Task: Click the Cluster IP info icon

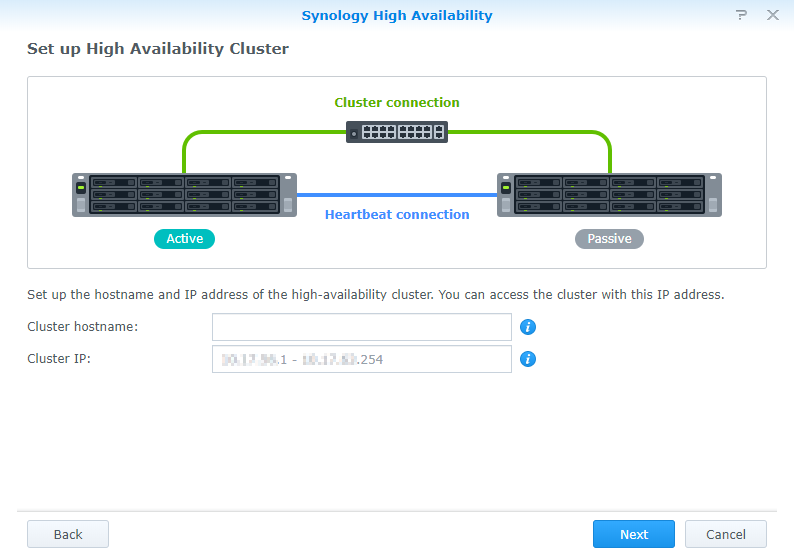Action: point(528,359)
